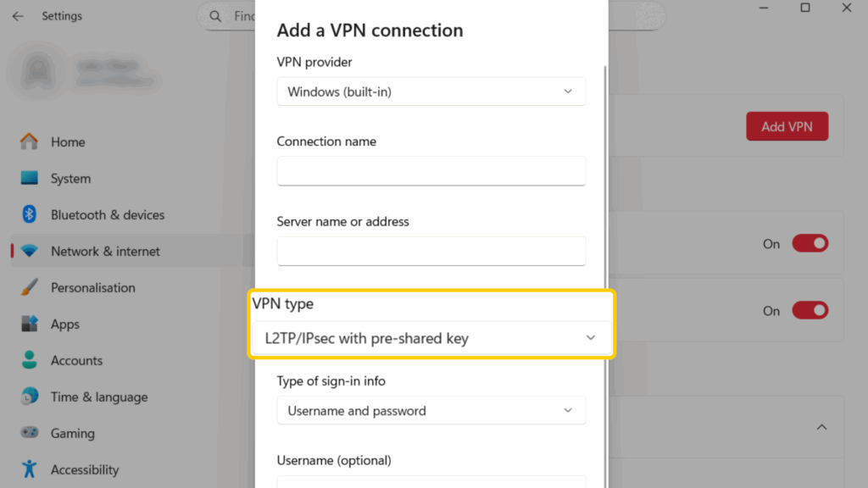The image size is (868, 488).
Task: Click the Accounts person icon
Action: click(30, 361)
